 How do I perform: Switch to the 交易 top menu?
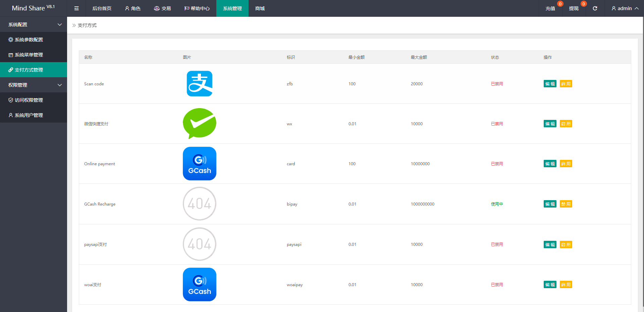tap(163, 8)
